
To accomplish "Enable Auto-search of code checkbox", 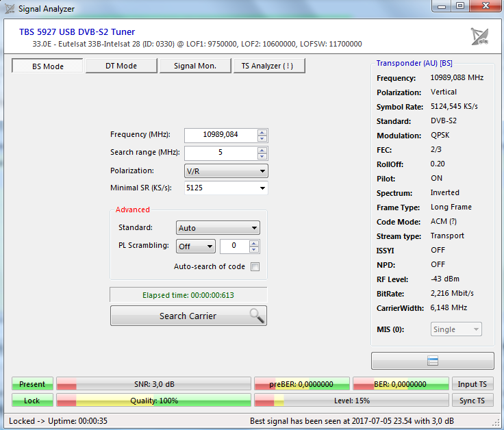I will tap(255, 267).
